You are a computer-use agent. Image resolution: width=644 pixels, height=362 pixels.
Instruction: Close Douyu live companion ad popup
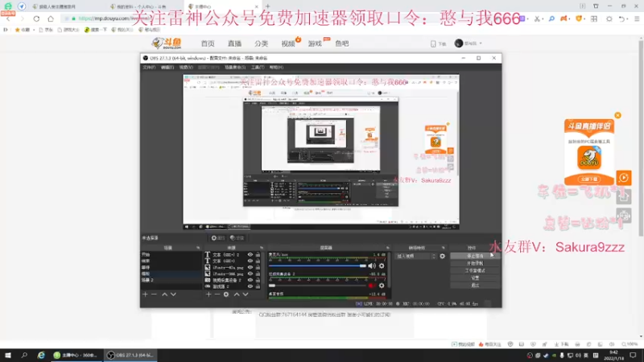click(x=617, y=115)
